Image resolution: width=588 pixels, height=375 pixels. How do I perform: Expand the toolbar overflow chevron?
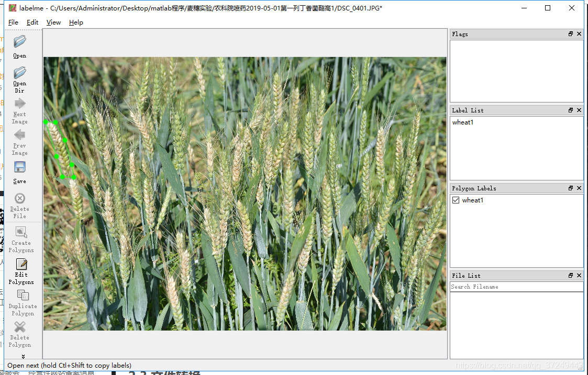23,356
